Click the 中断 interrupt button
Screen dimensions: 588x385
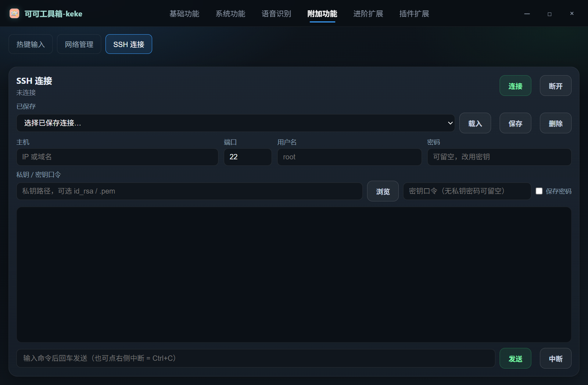[x=556, y=359]
